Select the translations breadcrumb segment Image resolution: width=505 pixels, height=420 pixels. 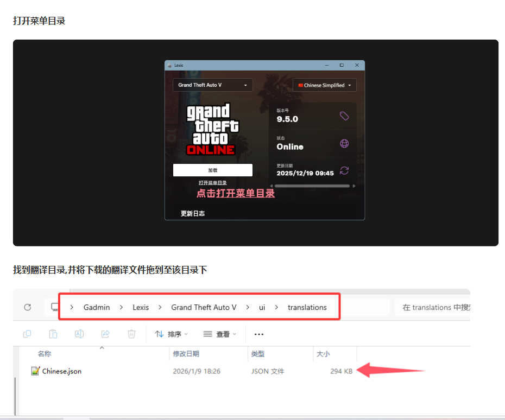(x=307, y=307)
